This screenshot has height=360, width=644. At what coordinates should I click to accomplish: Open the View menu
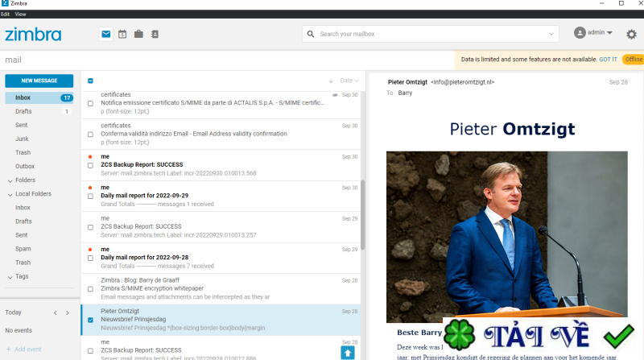click(20, 14)
